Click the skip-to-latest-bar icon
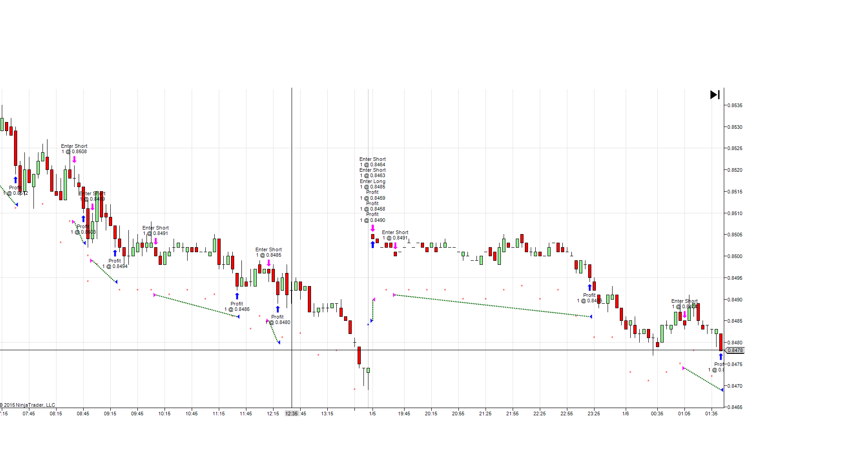The height and width of the screenshot is (470, 868). (x=715, y=94)
